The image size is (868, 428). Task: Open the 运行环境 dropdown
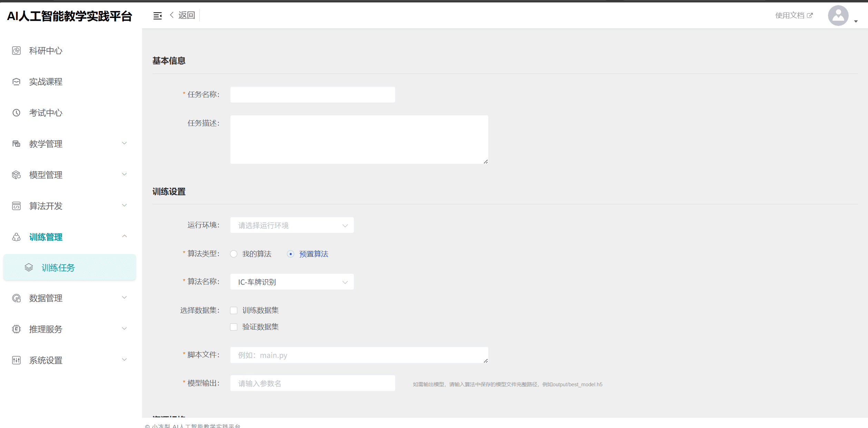pos(292,225)
